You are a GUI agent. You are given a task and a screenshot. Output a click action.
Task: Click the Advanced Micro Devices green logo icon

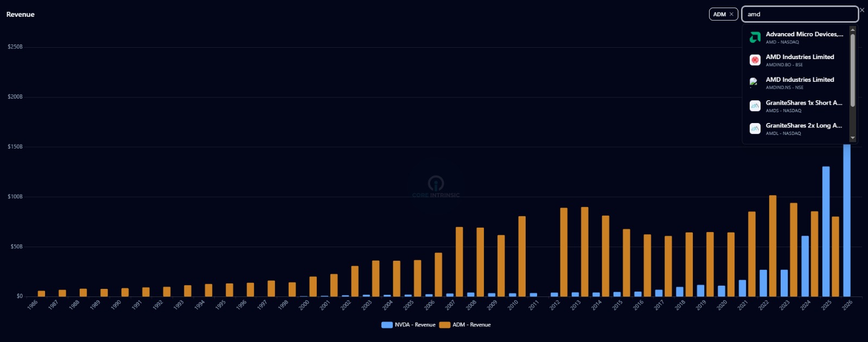755,37
